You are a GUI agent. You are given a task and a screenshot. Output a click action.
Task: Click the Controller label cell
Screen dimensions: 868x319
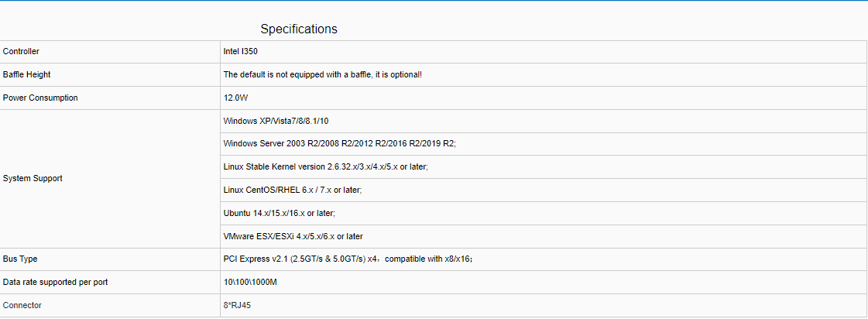pyautogui.click(x=21, y=52)
